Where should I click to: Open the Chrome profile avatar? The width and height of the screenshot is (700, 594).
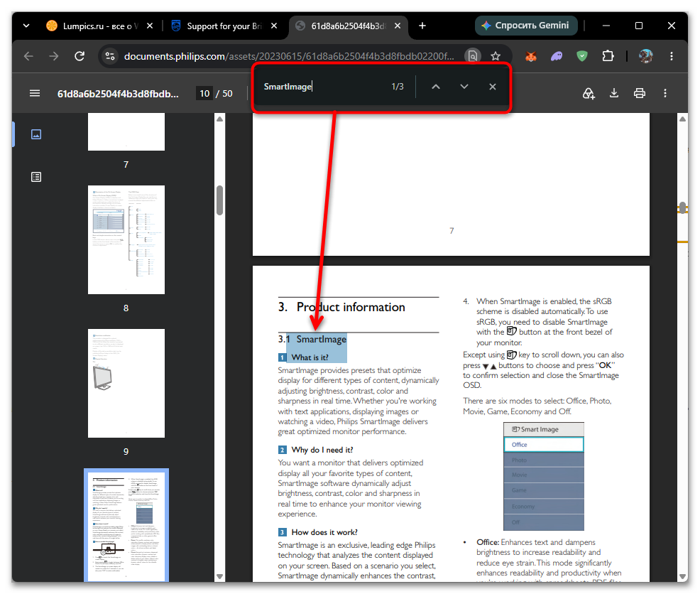[645, 56]
